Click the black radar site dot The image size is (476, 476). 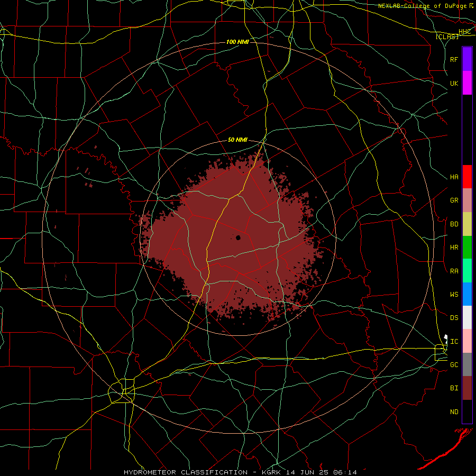tap(239, 237)
